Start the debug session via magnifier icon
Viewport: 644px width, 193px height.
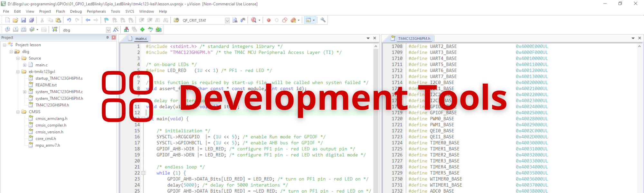(254, 20)
